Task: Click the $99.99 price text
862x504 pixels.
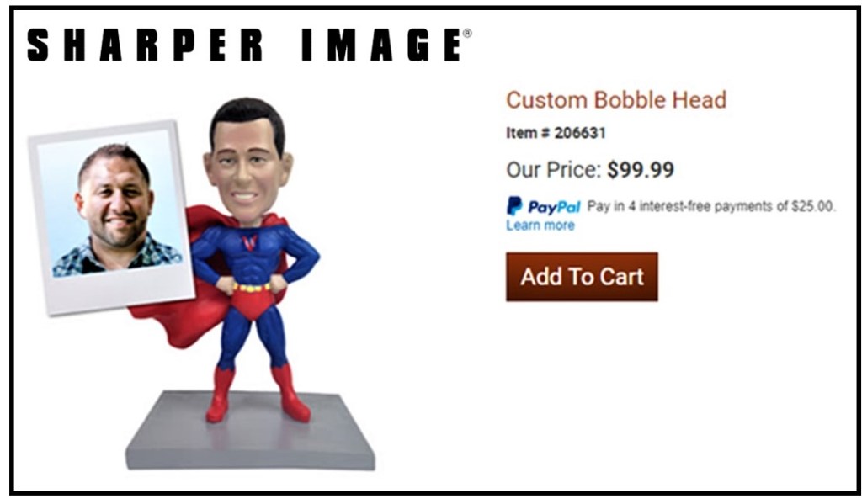Action: tap(641, 170)
